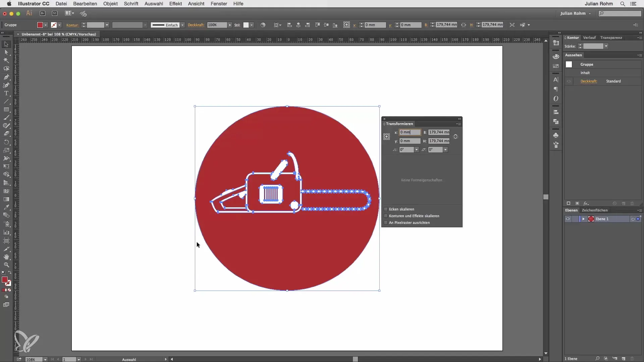
Task: Open the Effekt menu
Action: (175, 4)
